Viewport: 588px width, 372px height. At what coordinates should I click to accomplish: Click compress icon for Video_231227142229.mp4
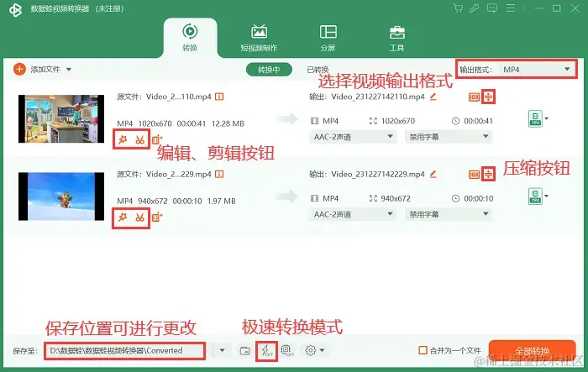point(488,175)
